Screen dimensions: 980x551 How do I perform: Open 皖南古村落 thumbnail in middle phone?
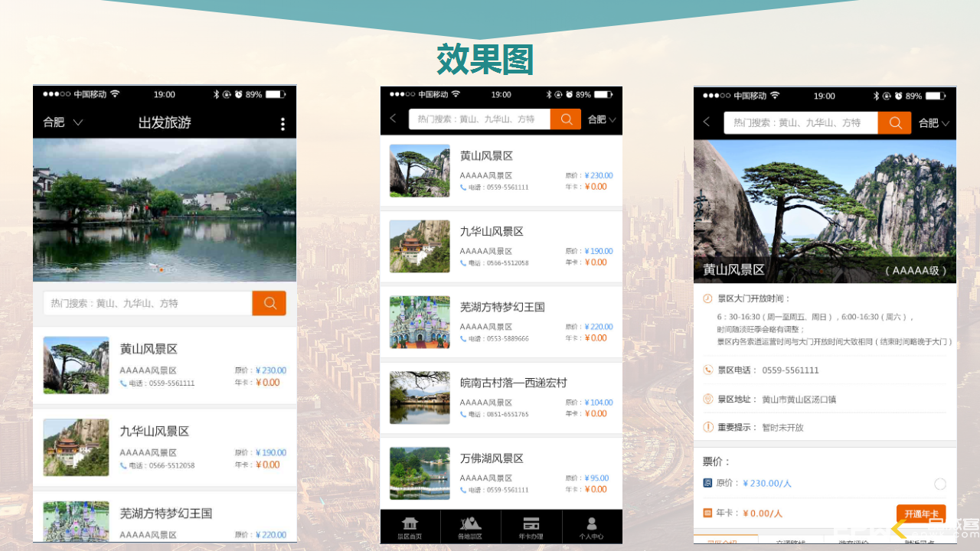coord(420,398)
